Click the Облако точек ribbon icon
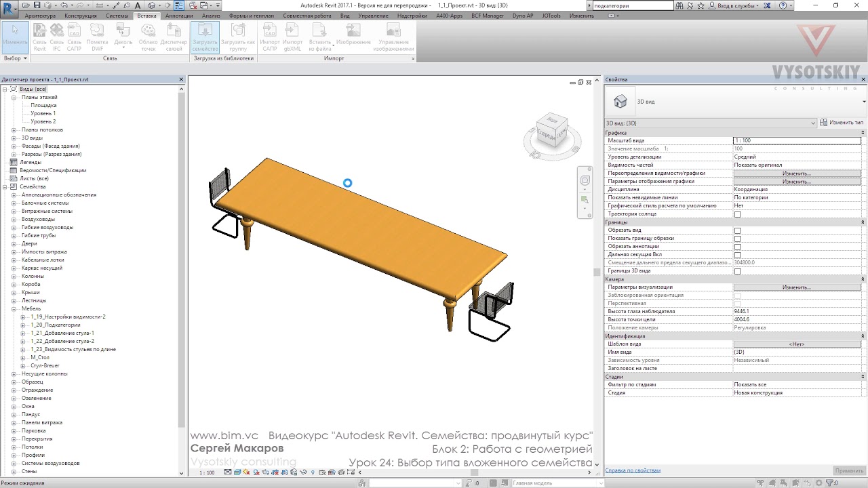Viewport: 868px width, 488px height. 148,37
